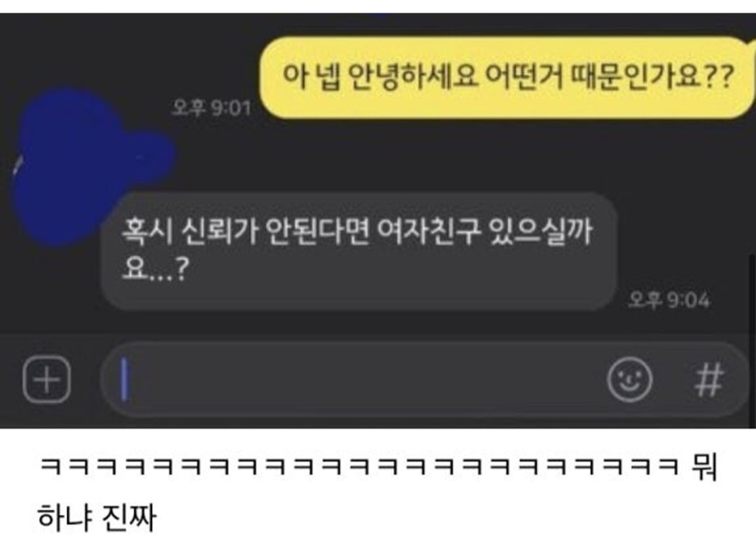
Task: Click the '하냐 진짜' caption text
Action: (97, 517)
